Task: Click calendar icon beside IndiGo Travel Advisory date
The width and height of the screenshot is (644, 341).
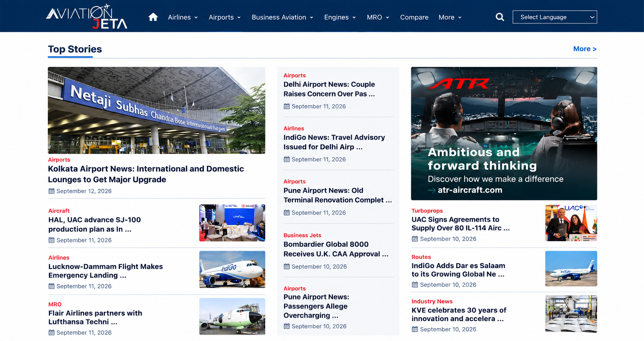Action: tap(287, 159)
